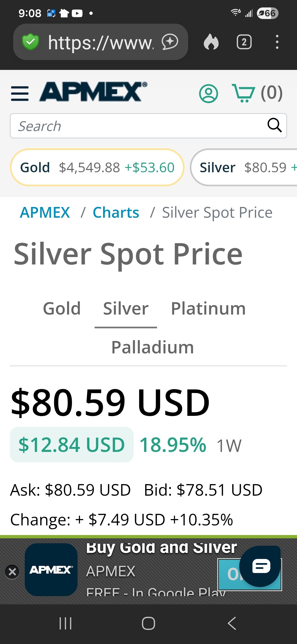
Task: Open the browser three-dot menu
Action: coord(277,42)
